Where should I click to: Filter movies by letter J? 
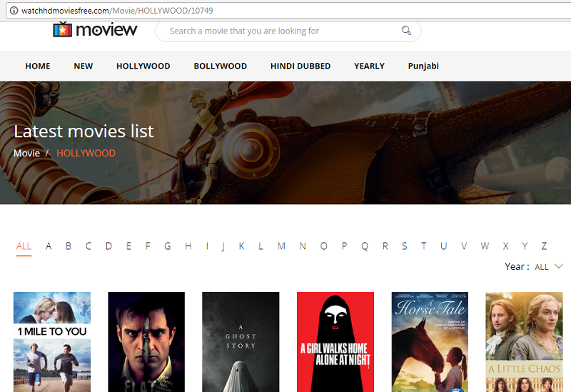pos(223,246)
